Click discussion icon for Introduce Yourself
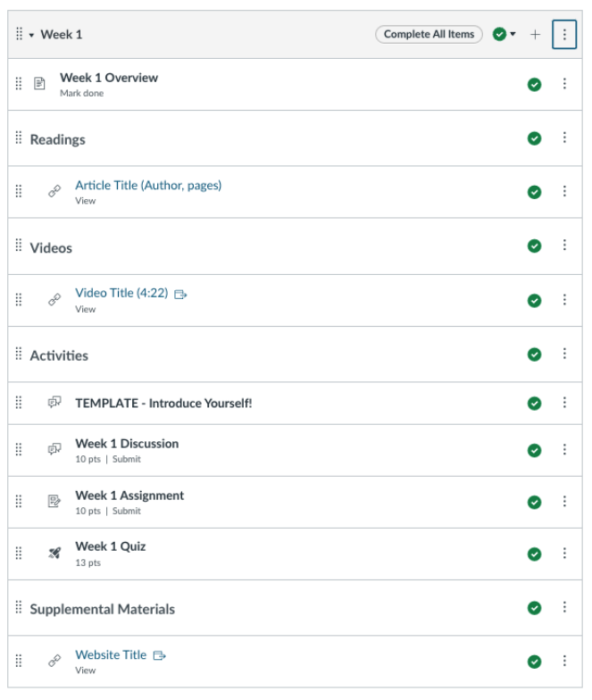Screen dimensions: 592x700 (54, 402)
